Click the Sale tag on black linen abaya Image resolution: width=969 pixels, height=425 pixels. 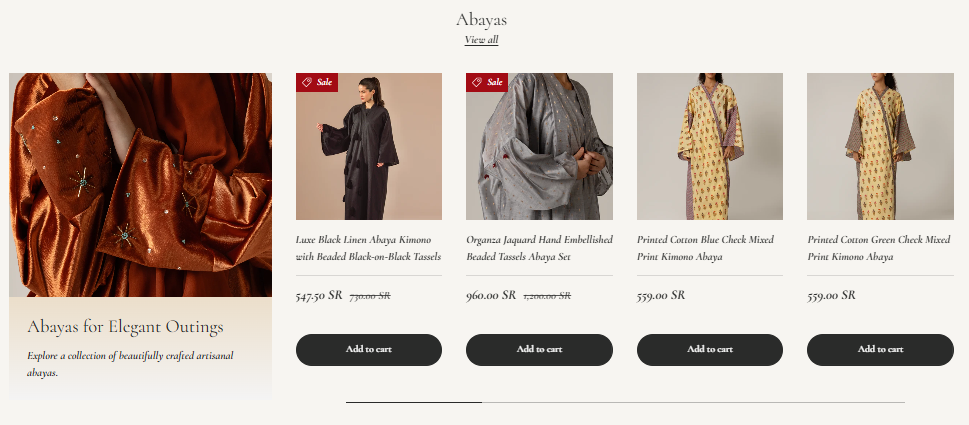pyautogui.click(x=317, y=82)
